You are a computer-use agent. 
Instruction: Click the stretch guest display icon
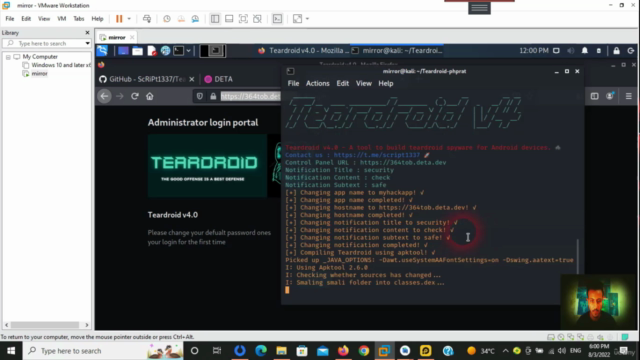point(298,19)
